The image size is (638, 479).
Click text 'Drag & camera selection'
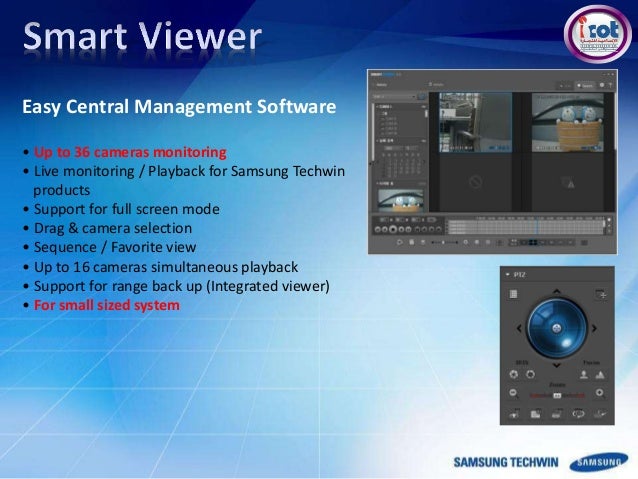click(113, 228)
